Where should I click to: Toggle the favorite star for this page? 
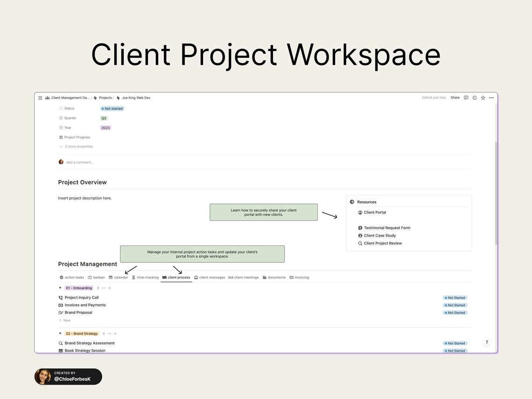(x=483, y=98)
